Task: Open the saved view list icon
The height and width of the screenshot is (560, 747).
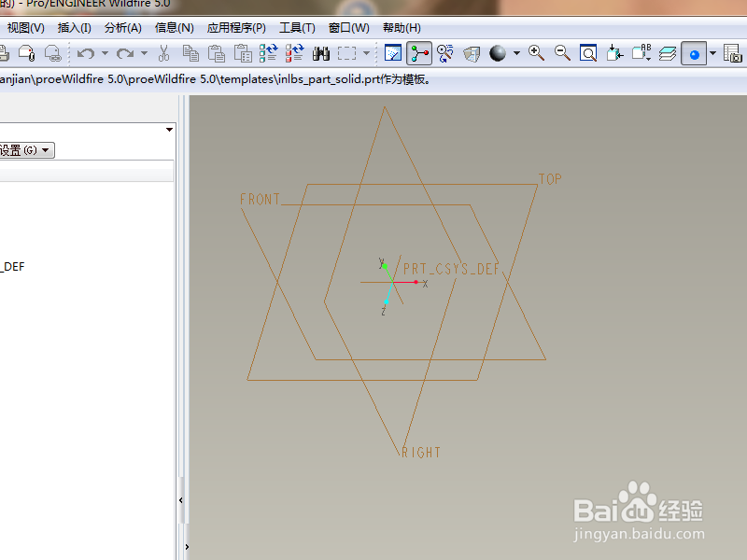Action: [x=641, y=52]
